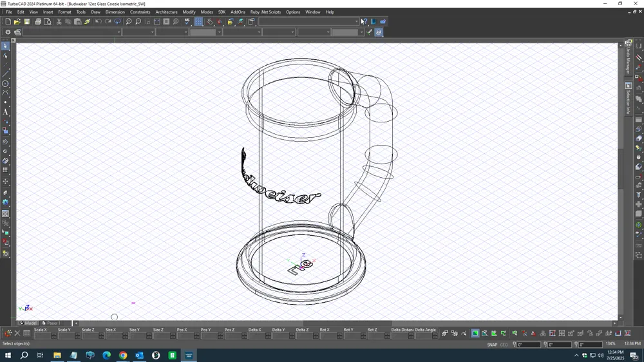Toggle SNAP mode in status bar

(x=492, y=345)
